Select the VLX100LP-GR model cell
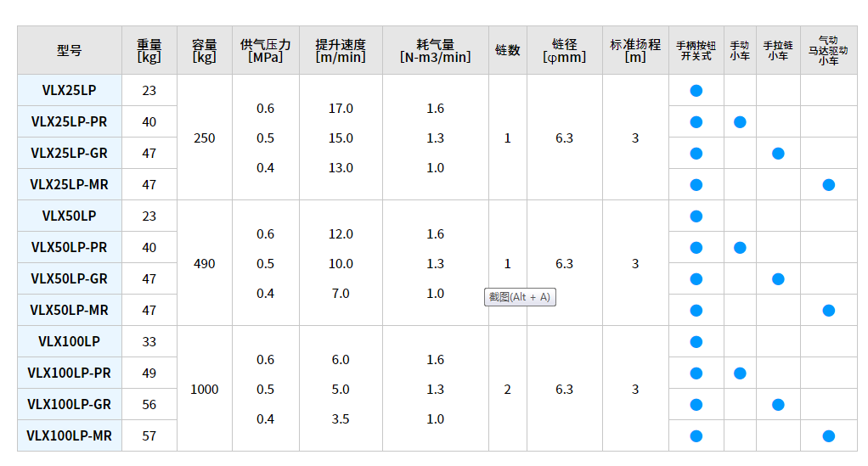 (69, 405)
